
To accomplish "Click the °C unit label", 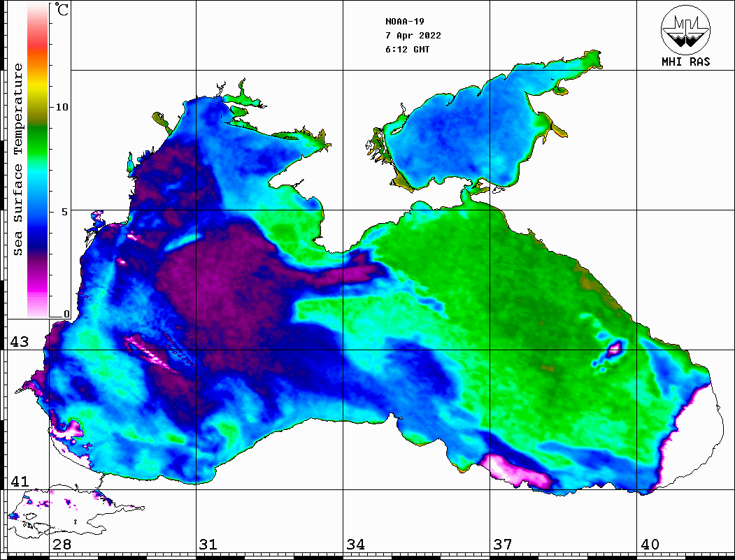I will tap(61, 9).
